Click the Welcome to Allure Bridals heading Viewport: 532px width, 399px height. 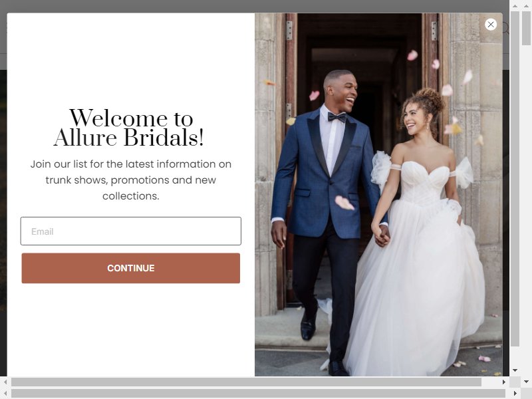coord(130,128)
